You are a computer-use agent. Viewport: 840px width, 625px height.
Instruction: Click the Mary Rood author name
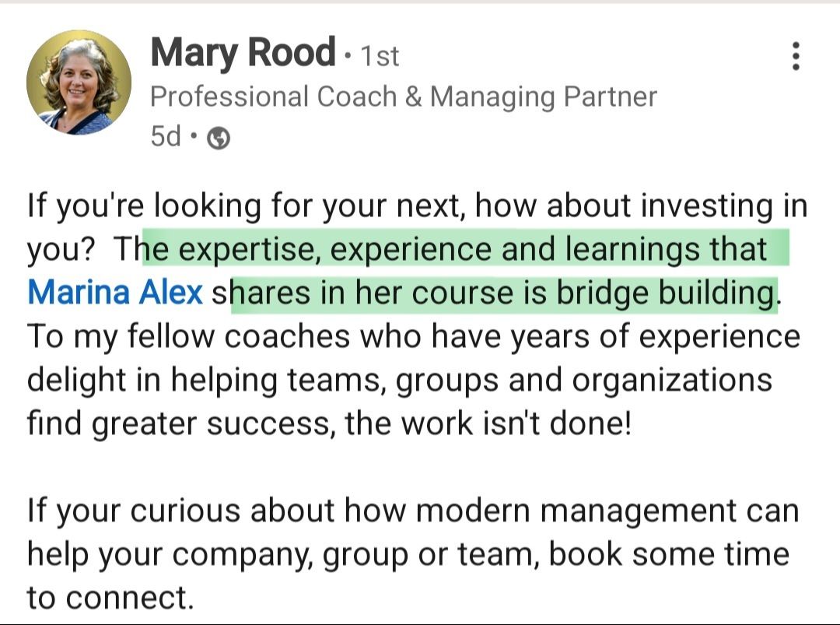point(242,53)
